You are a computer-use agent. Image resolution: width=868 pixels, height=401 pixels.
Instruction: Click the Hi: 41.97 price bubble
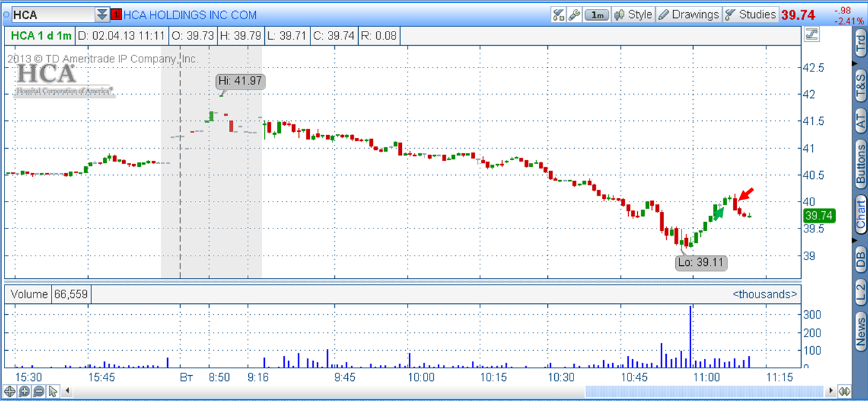(x=240, y=81)
